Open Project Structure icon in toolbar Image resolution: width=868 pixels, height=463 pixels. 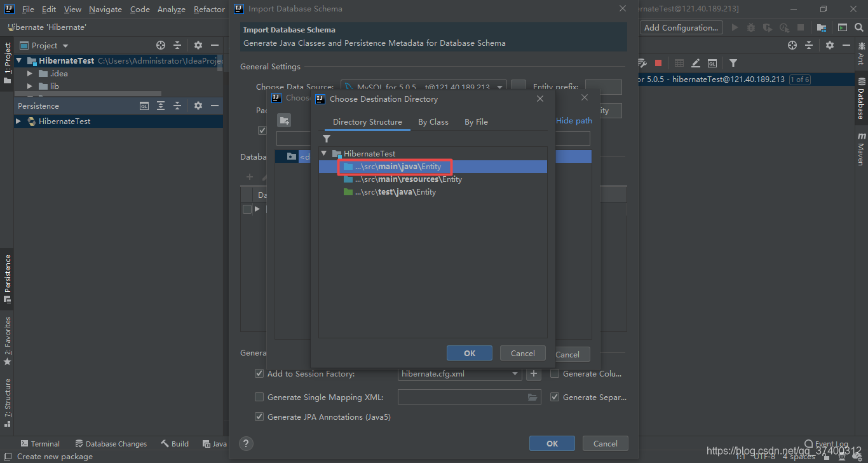[x=822, y=28]
